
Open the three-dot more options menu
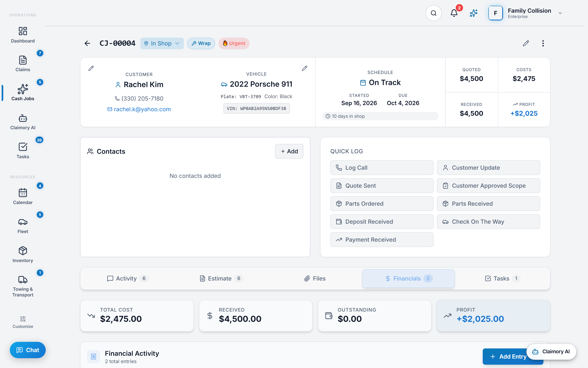click(x=543, y=43)
